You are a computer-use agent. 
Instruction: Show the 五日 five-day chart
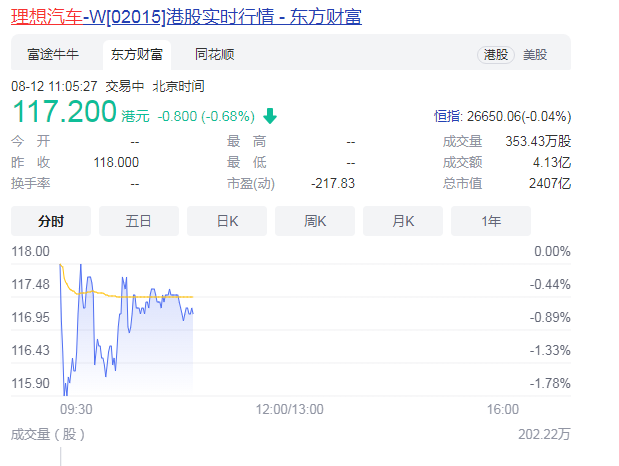[x=139, y=221]
